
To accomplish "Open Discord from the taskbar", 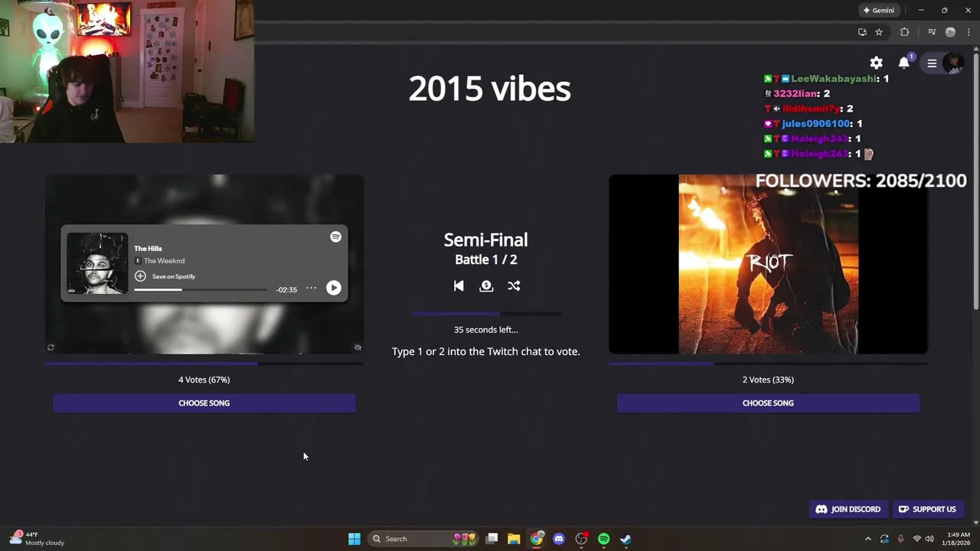I will pos(559,539).
